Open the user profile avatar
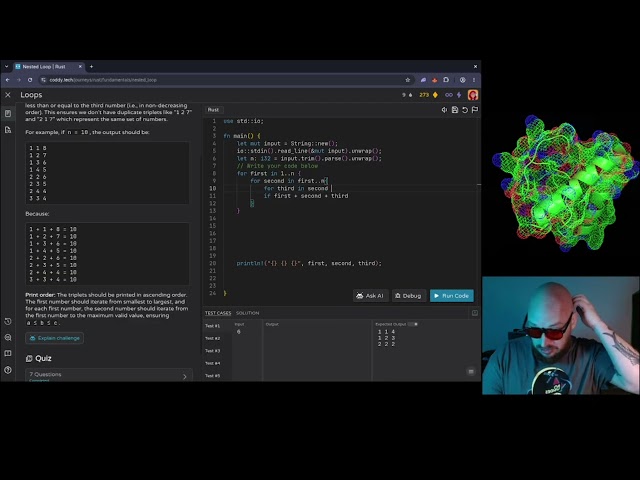This screenshot has height=480, width=640. pos(473,95)
